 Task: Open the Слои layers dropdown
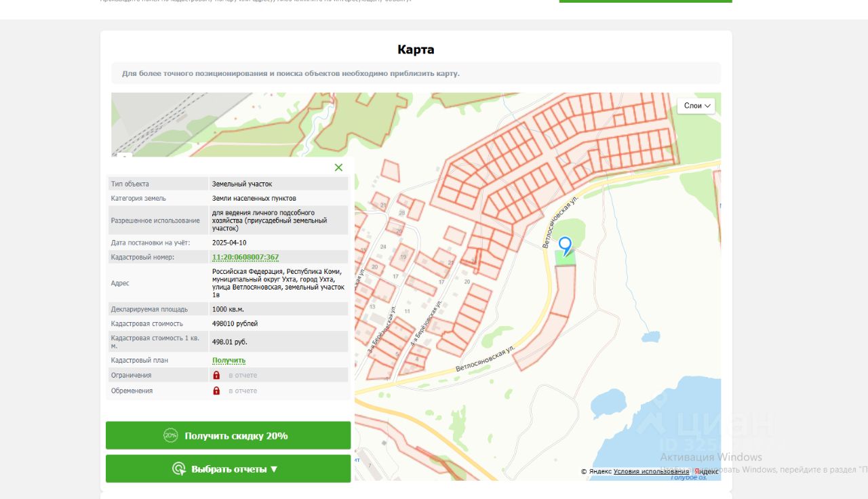tap(696, 106)
